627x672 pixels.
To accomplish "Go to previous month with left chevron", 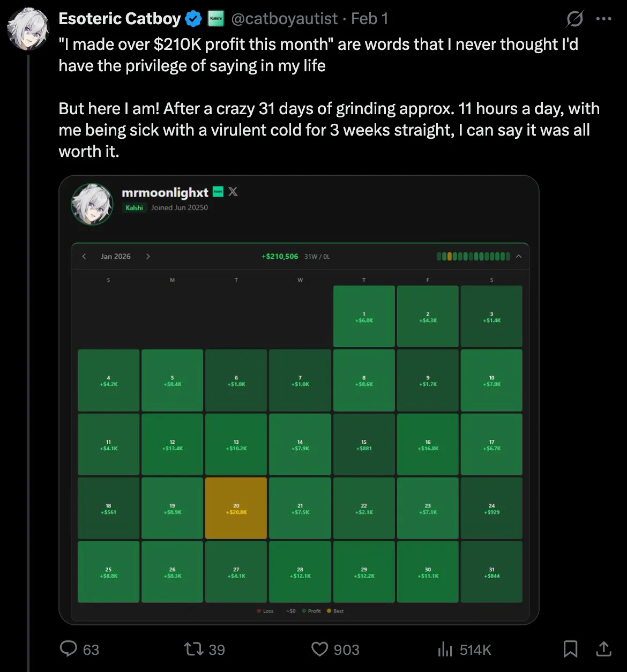I will coord(84,256).
